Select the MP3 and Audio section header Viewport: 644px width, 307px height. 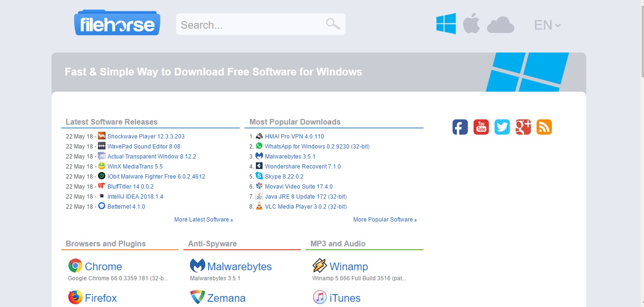[337, 243]
